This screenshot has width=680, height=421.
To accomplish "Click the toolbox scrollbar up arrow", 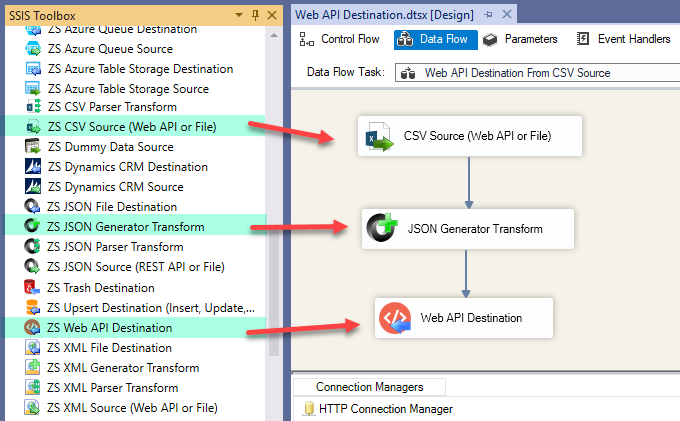I will tap(274, 36).
